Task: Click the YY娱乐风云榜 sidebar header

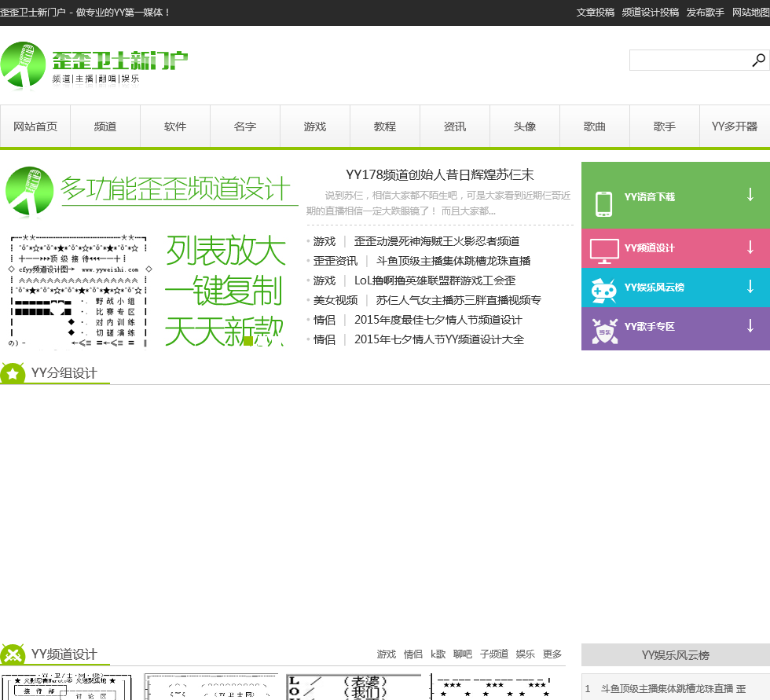Action: coord(675,655)
